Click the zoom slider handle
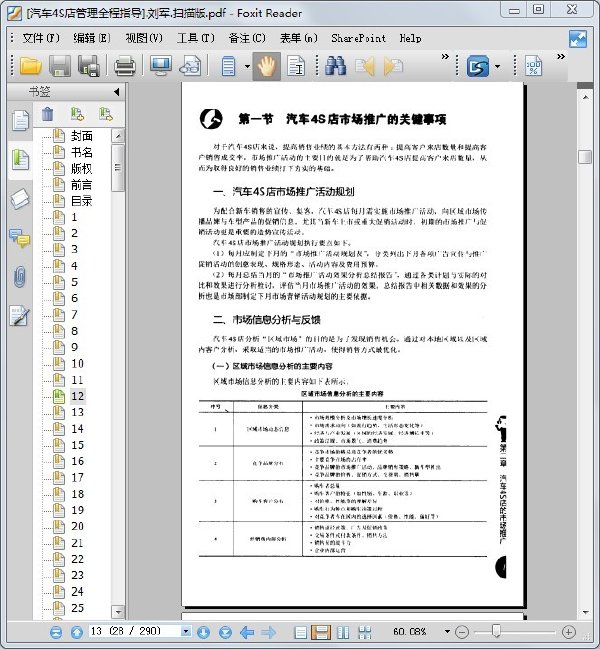Viewport: 600px width, 649px height. [497, 631]
